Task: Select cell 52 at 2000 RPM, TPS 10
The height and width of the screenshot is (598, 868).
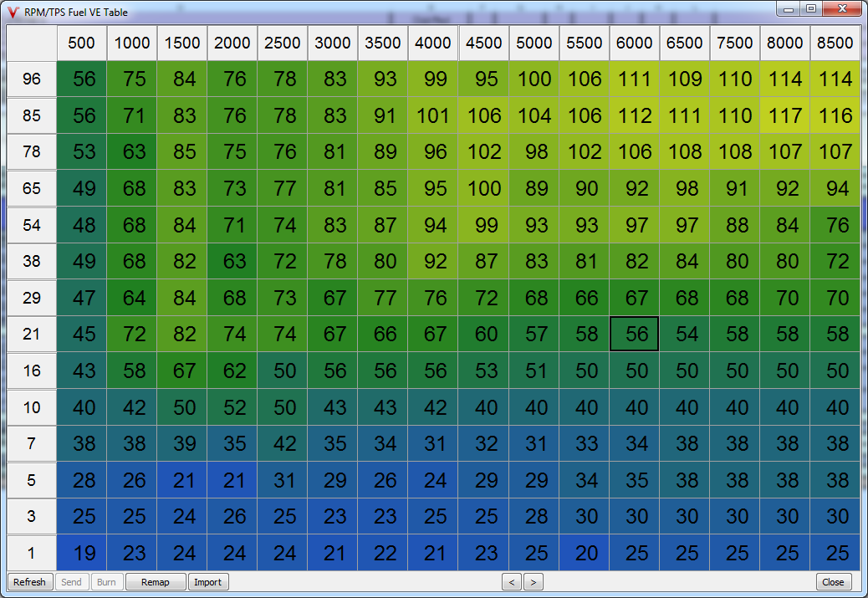Action: (232, 407)
